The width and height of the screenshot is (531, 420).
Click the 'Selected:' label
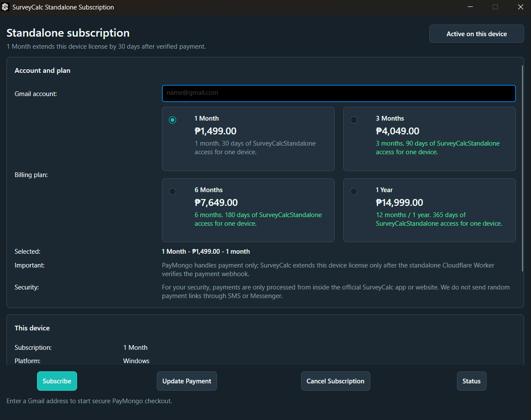[28, 252]
